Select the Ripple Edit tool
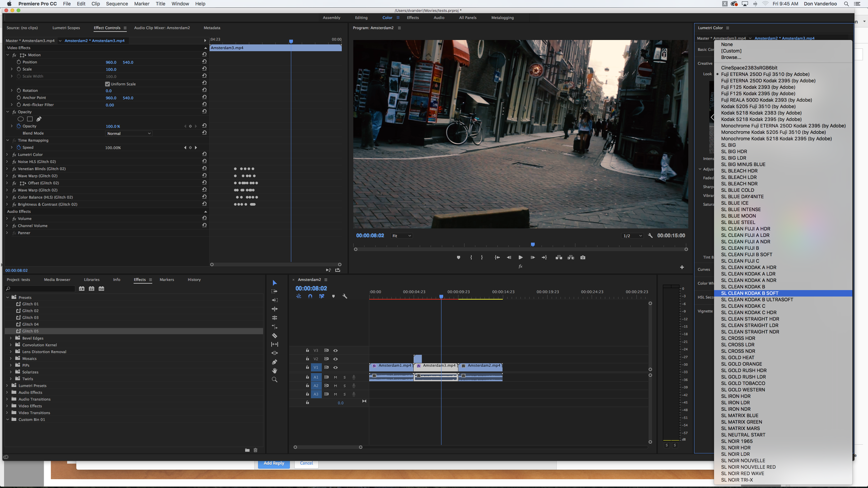This screenshot has width=868, height=488. [x=275, y=309]
